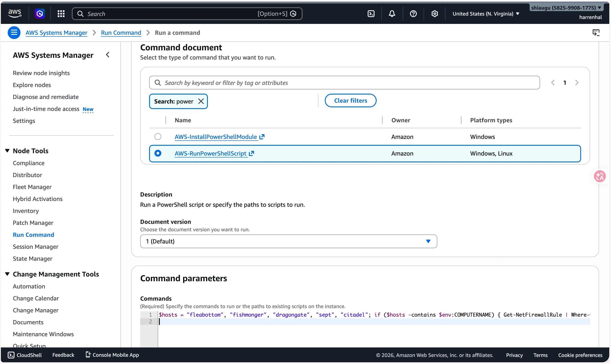Click the AWS Systems Manager breadcrumb link
Screen dimensions: 611x364
click(x=56, y=33)
